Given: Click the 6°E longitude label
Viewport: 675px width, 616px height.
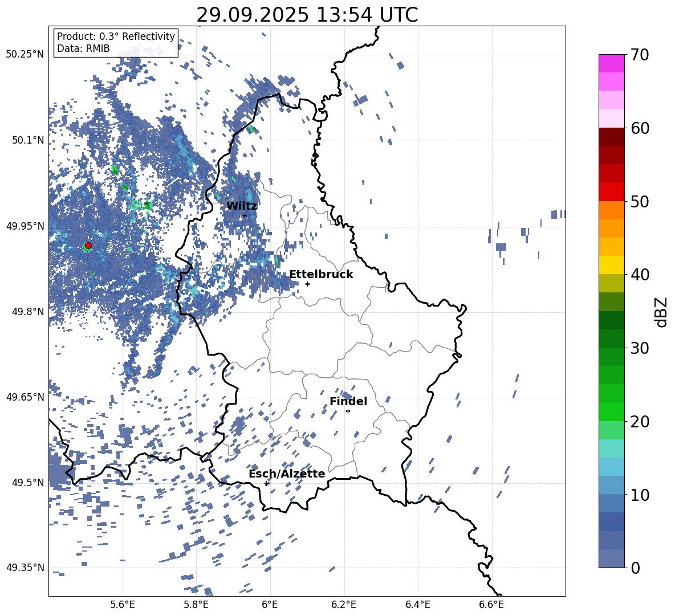Looking at the screenshot, I should 270,605.
